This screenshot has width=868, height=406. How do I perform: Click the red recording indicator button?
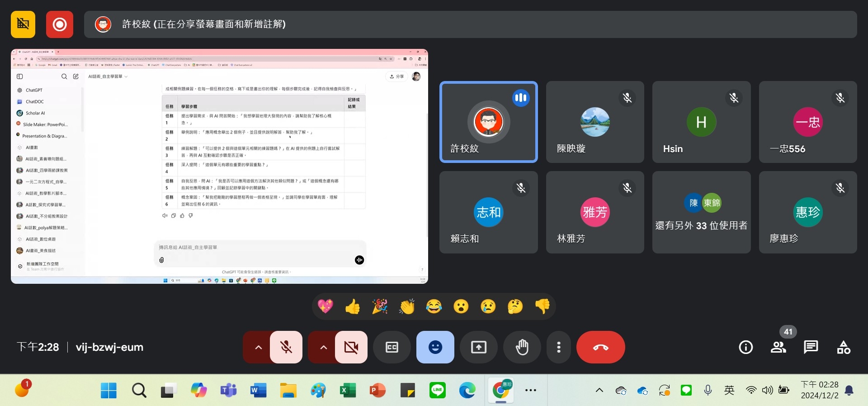pos(59,24)
